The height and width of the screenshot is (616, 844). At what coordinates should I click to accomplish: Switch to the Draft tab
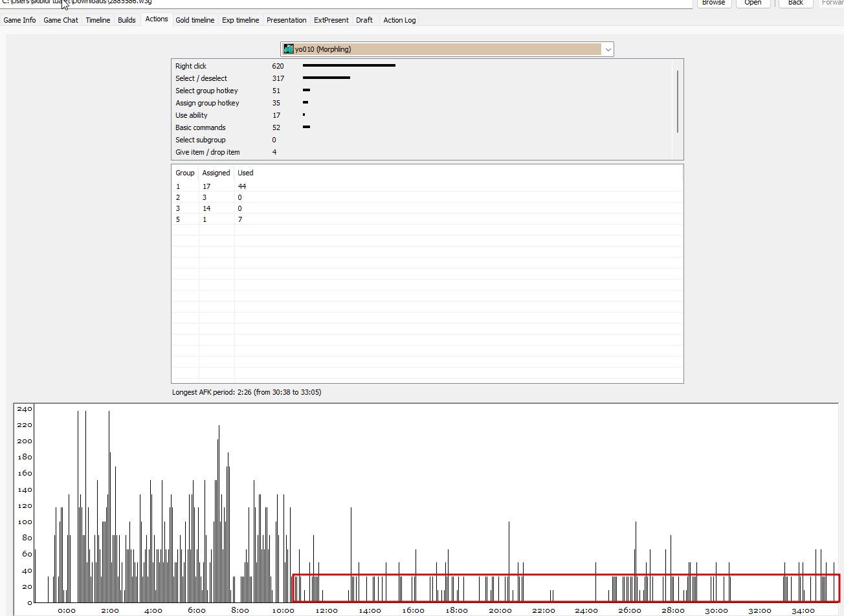pyautogui.click(x=364, y=20)
